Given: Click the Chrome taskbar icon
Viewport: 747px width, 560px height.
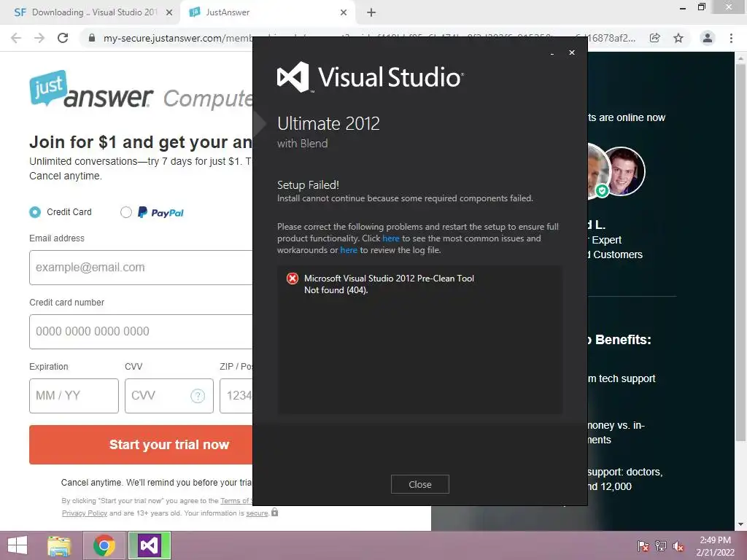Looking at the screenshot, I should pyautogui.click(x=104, y=545).
